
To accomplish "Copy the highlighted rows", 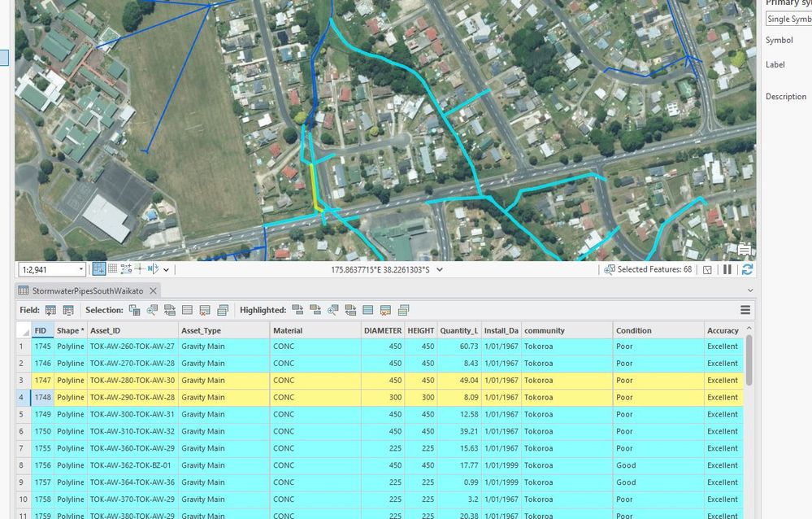I will tap(403, 310).
